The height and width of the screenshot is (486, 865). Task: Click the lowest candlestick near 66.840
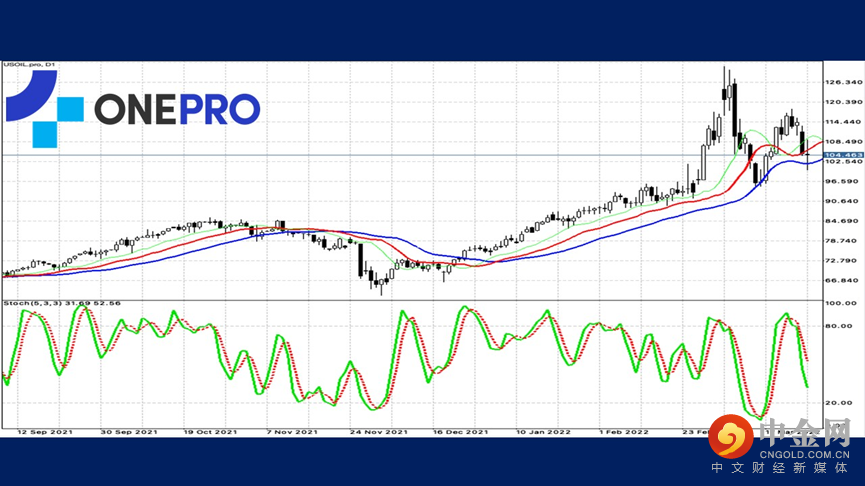coord(381,284)
